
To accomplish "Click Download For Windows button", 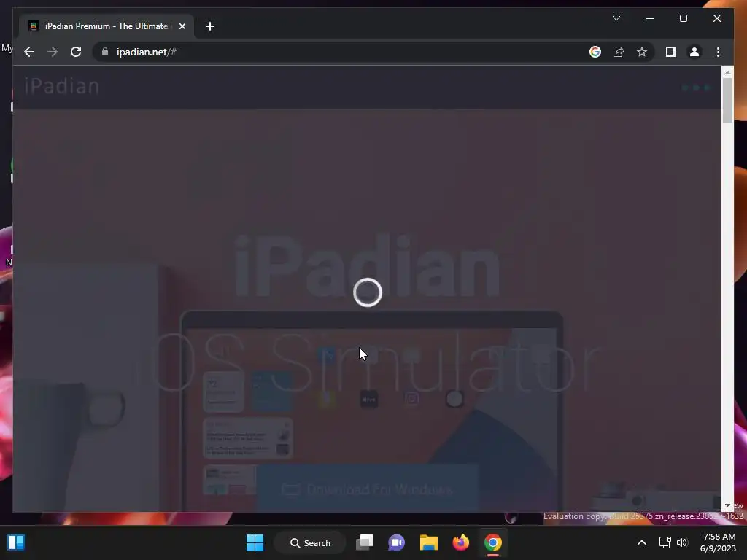I will 367,489.
